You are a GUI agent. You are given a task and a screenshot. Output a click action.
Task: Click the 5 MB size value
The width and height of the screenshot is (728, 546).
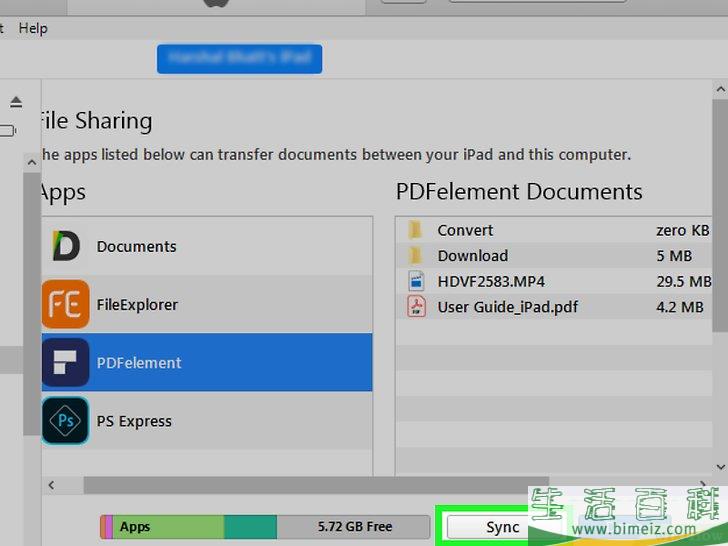[x=674, y=256]
